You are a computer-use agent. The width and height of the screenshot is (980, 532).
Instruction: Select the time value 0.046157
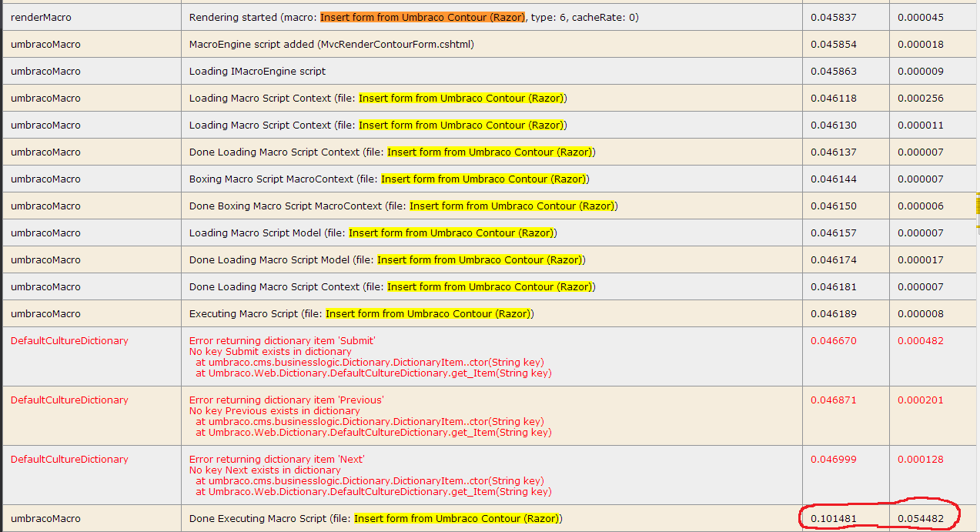834,233
